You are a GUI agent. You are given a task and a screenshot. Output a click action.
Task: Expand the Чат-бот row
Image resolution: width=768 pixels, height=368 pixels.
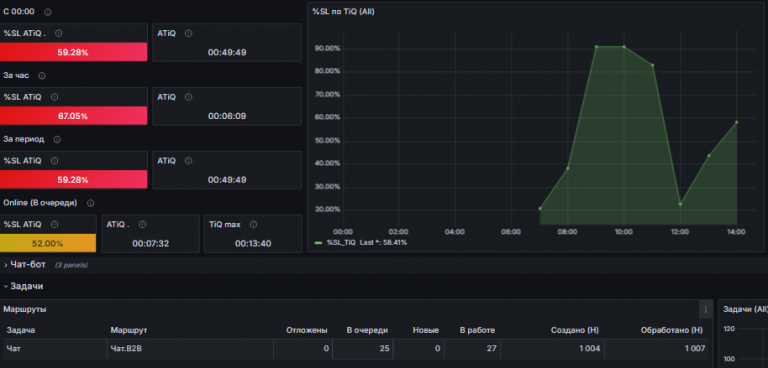coord(25,265)
